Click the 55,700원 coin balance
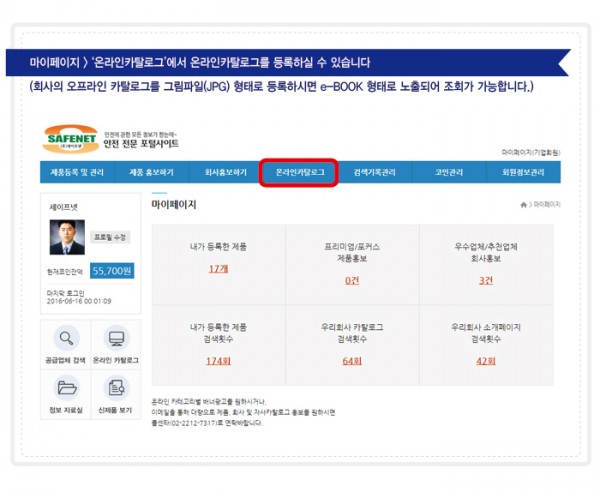Image resolution: width=600 pixels, height=492 pixels. (x=112, y=270)
